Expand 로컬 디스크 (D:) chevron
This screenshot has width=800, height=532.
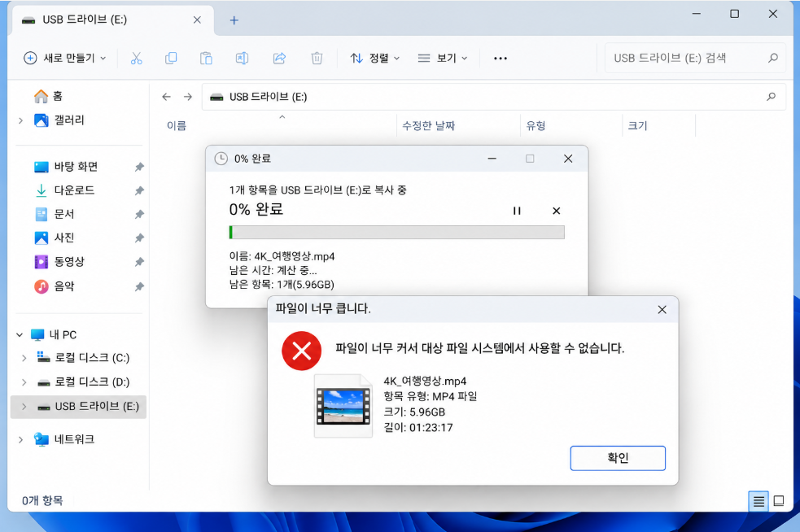(x=24, y=382)
